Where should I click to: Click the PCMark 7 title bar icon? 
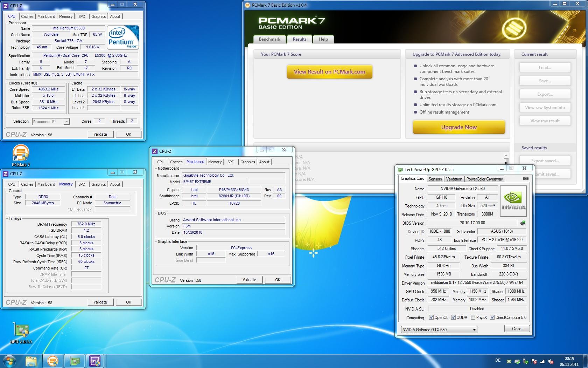(x=247, y=5)
